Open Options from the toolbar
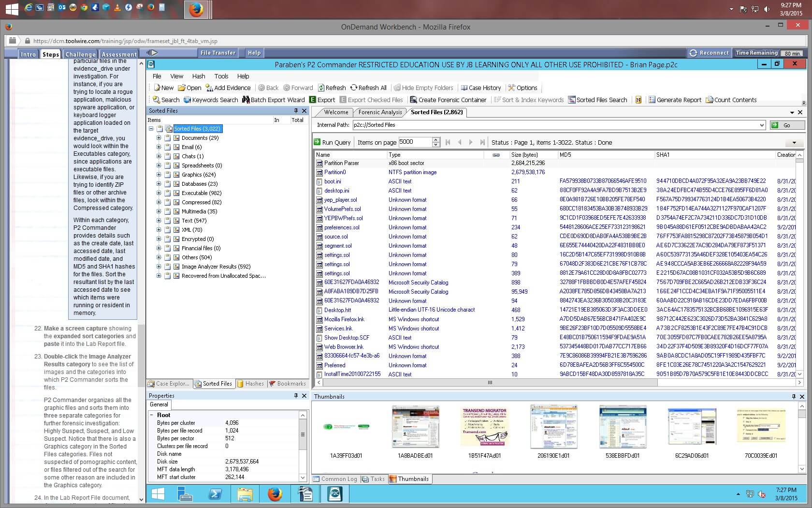Viewport: 812px width, 508px height. point(522,88)
